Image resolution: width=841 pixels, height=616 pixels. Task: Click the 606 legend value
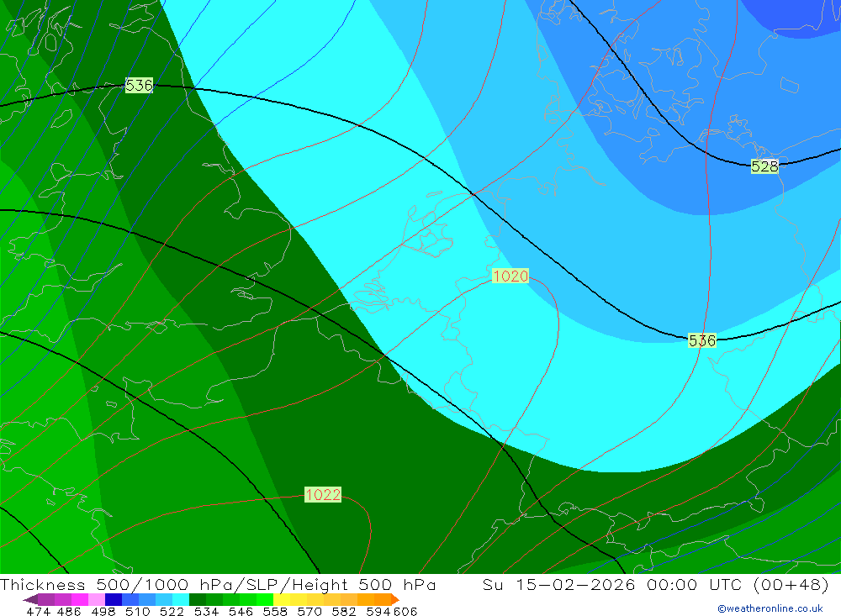pyautogui.click(x=405, y=611)
